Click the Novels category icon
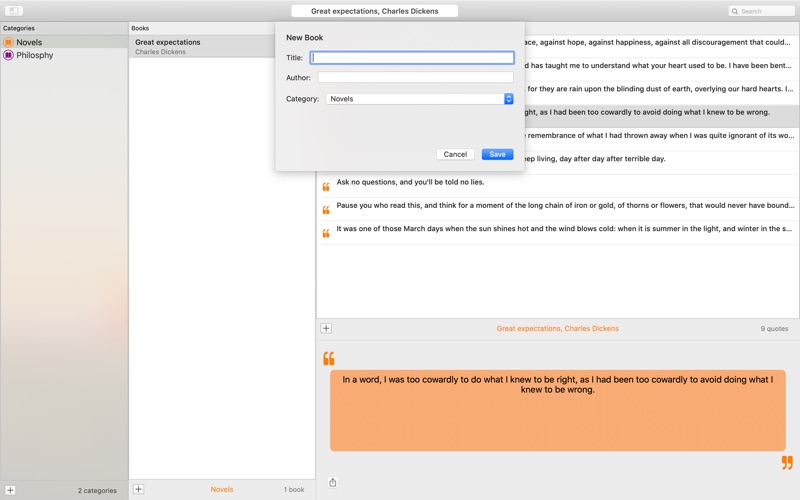 8,43
